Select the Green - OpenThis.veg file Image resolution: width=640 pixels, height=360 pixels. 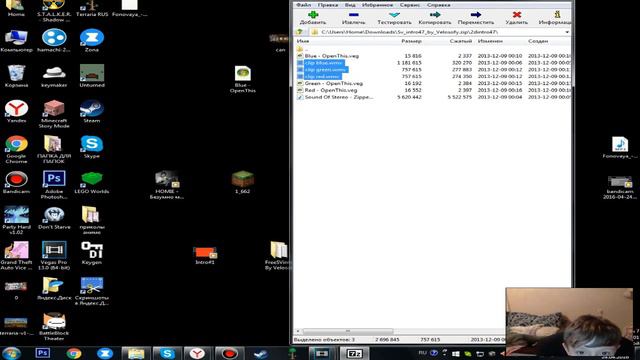pyautogui.click(x=433, y=83)
